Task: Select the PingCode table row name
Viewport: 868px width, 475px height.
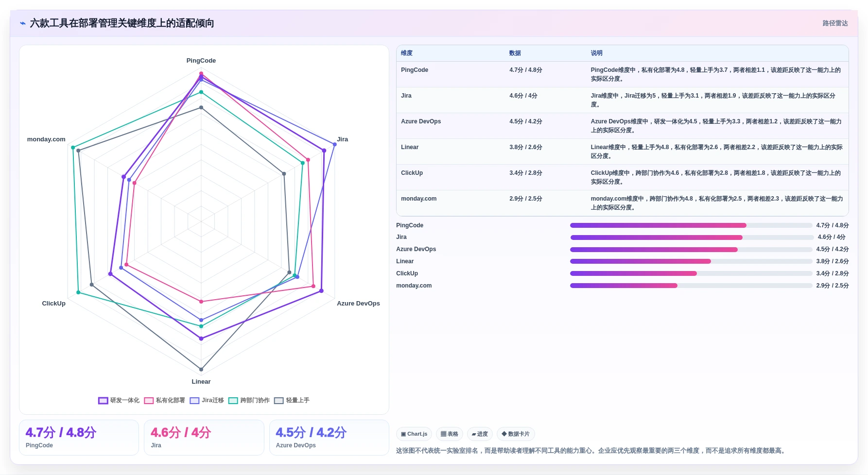Action: tap(415, 70)
